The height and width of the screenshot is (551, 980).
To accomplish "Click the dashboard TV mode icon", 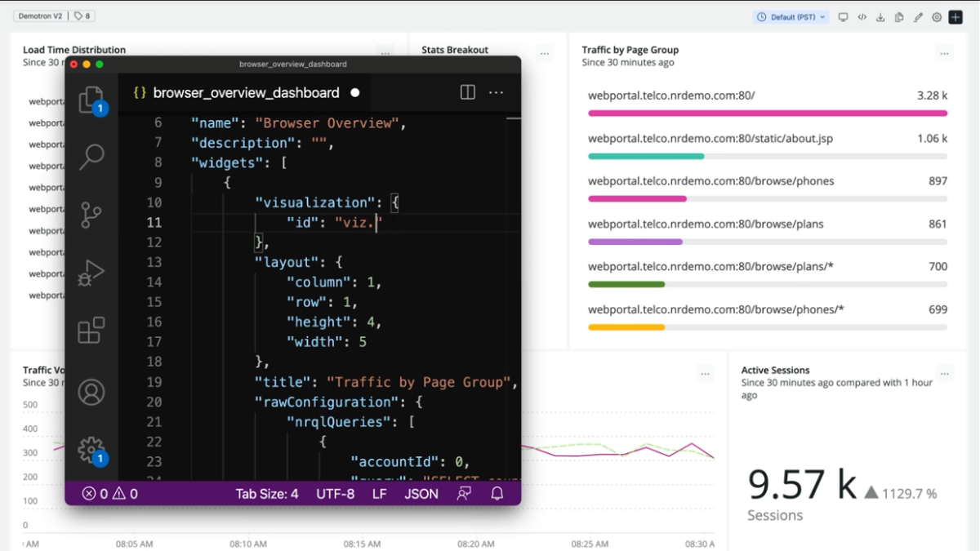I will [x=843, y=17].
